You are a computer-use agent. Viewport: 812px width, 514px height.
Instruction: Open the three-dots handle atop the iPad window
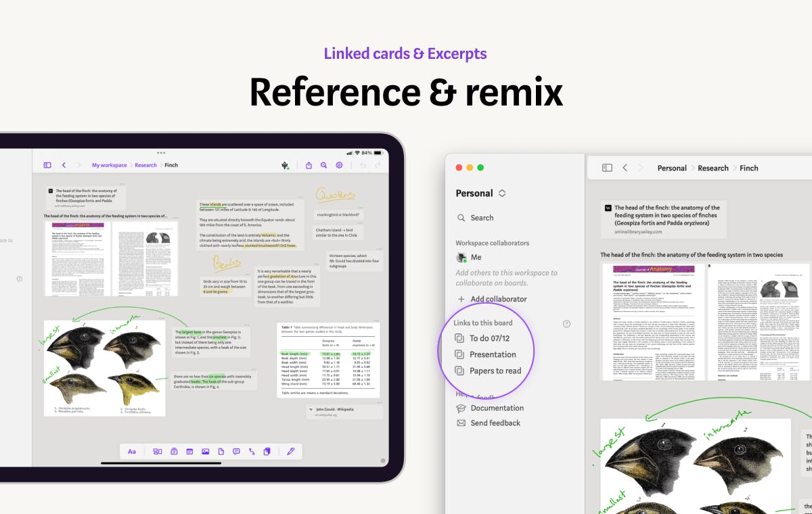[161, 153]
